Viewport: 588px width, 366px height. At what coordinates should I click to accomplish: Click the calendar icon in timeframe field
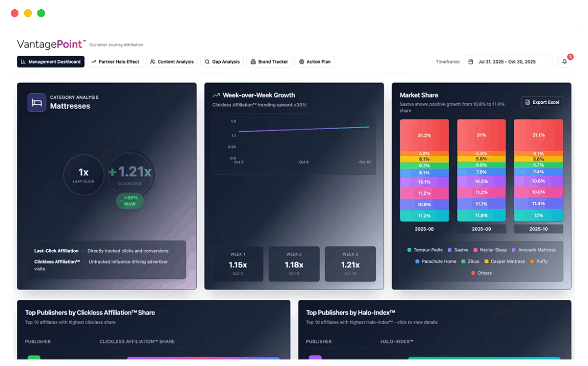(471, 62)
